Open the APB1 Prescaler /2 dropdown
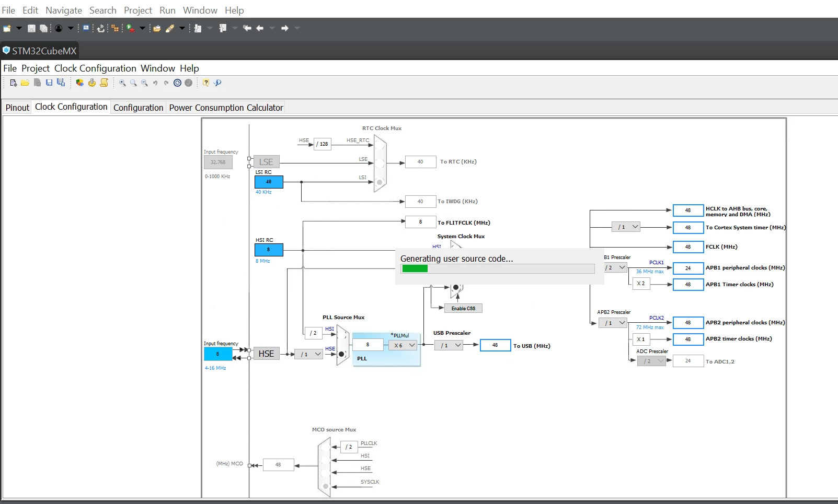The height and width of the screenshot is (504, 838). [x=616, y=267]
